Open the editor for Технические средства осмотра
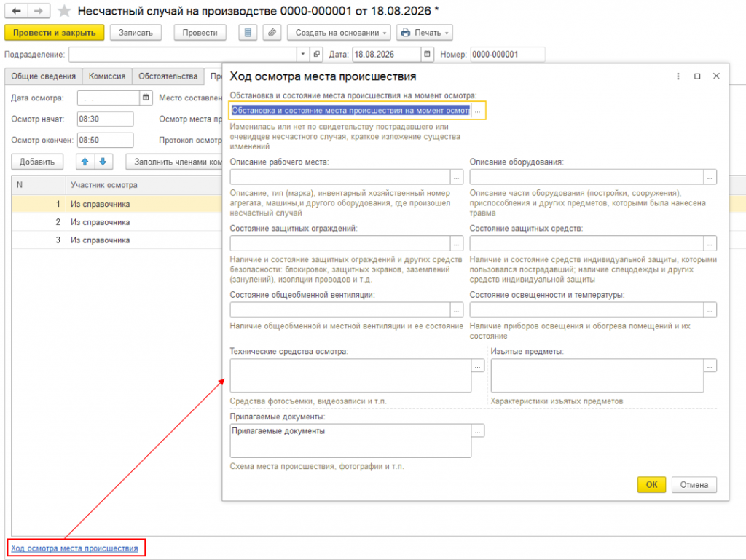Screen dimensions: 746x560 click(x=478, y=366)
